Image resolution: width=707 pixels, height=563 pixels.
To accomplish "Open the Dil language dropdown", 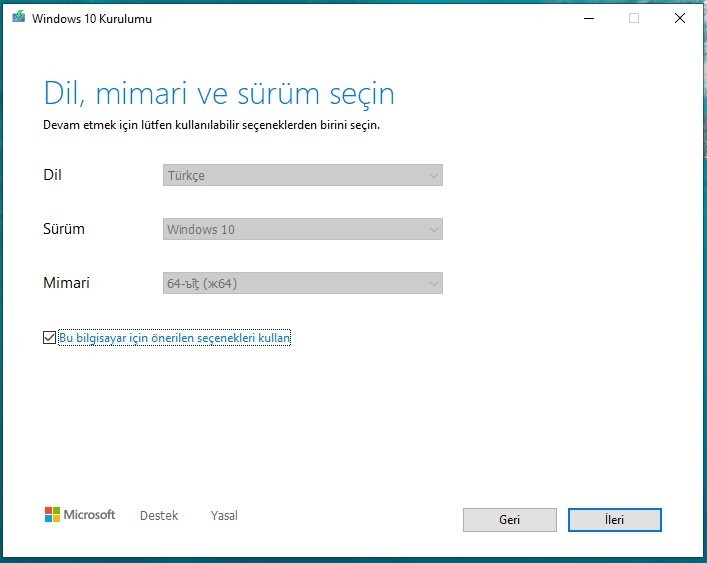I will tap(303, 175).
